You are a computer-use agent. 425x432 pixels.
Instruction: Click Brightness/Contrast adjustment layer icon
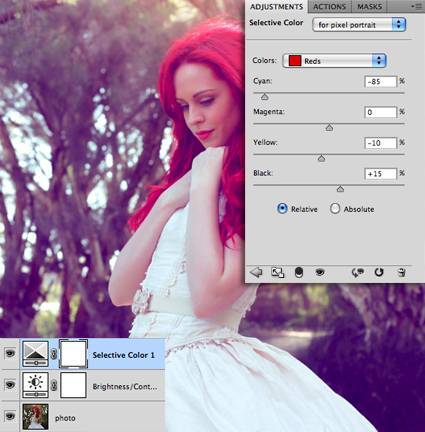35,385
